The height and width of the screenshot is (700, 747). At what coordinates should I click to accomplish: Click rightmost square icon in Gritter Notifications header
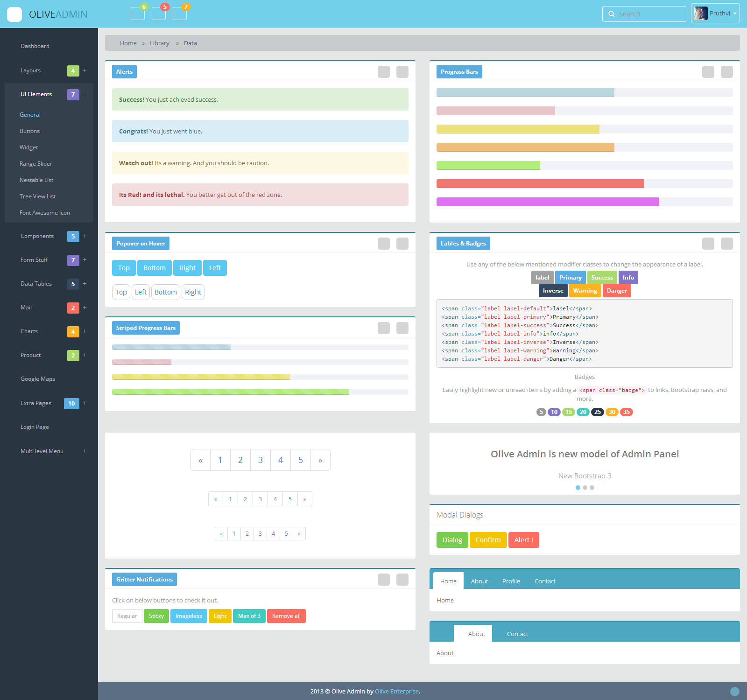coord(402,580)
